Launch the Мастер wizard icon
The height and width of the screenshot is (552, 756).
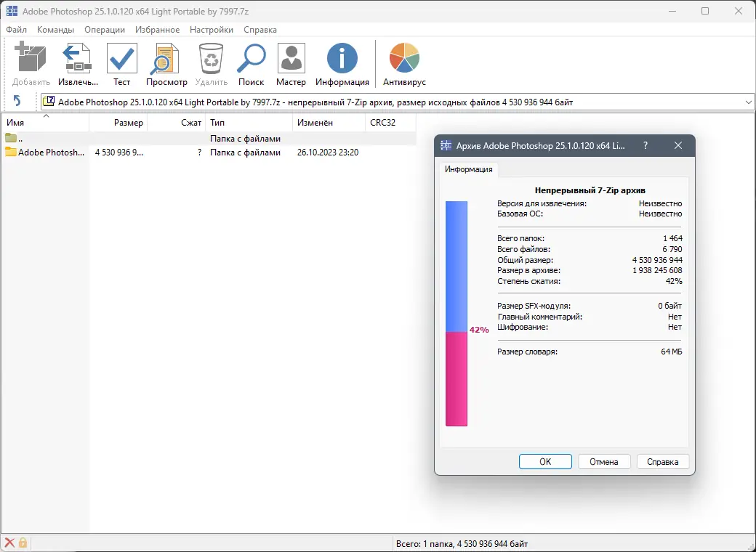(291, 58)
